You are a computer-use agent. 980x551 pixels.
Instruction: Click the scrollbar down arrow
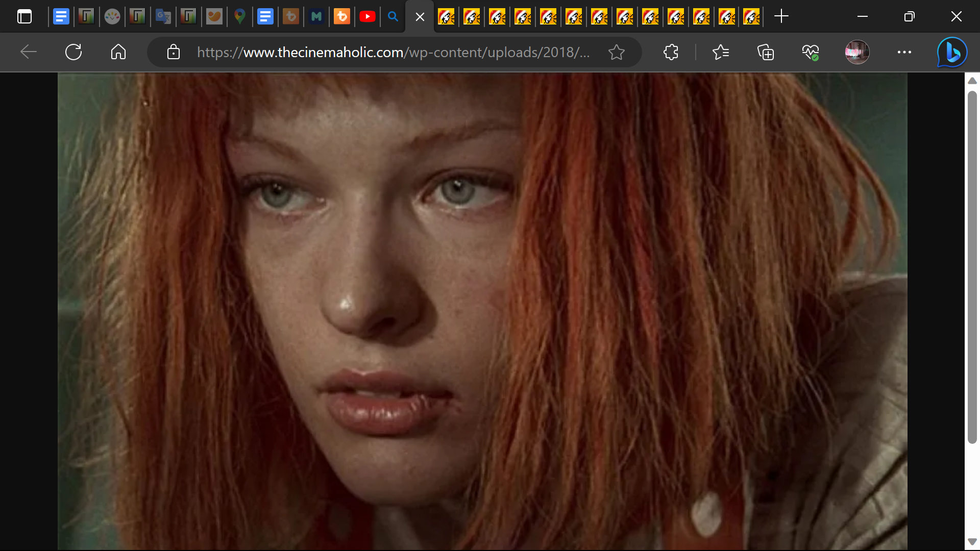(x=972, y=541)
